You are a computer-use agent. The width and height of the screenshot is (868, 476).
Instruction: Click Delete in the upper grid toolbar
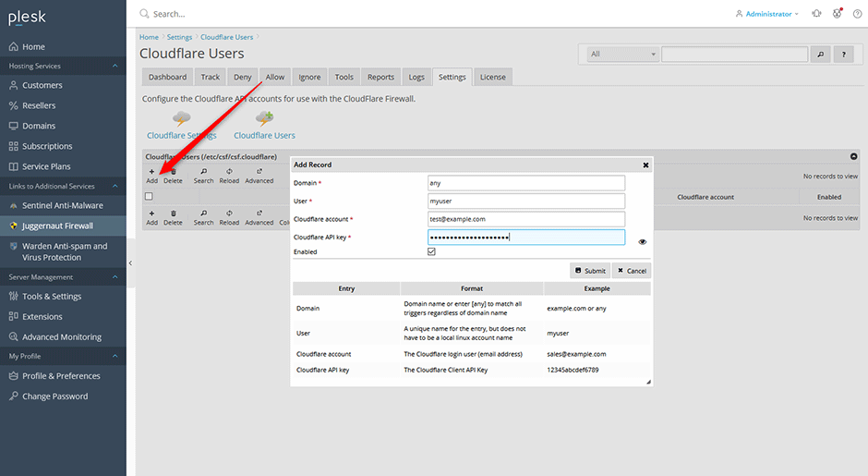tap(173, 177)
